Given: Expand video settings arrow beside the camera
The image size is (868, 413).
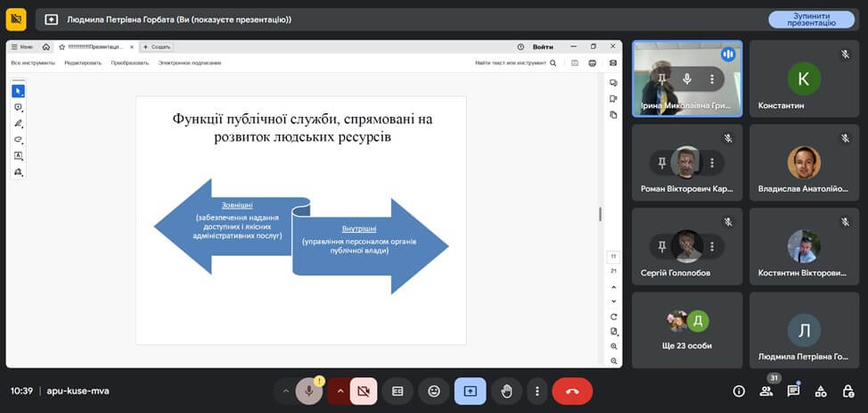Looking at the screenshot, I should (340, 391).
